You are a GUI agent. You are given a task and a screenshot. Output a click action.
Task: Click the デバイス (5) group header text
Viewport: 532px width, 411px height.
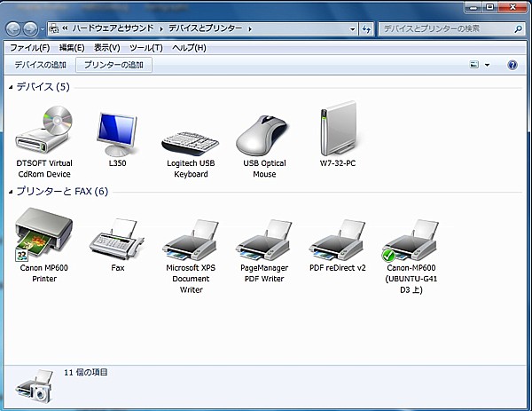pos(43,87)
